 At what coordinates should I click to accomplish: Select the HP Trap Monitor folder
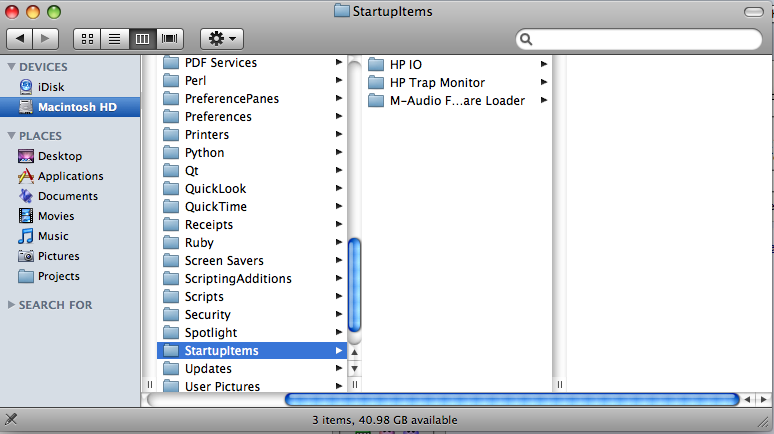pyautogui.click(x=437, y=83)
